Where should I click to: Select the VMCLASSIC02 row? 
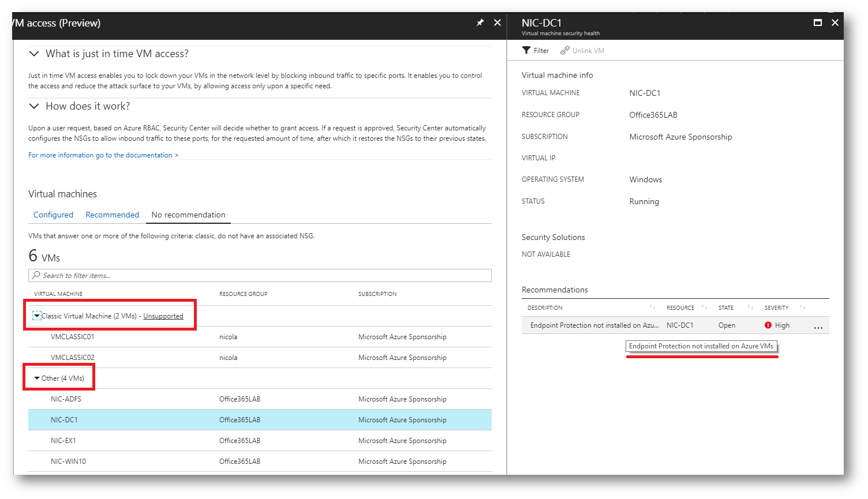[x=260, y=358]
